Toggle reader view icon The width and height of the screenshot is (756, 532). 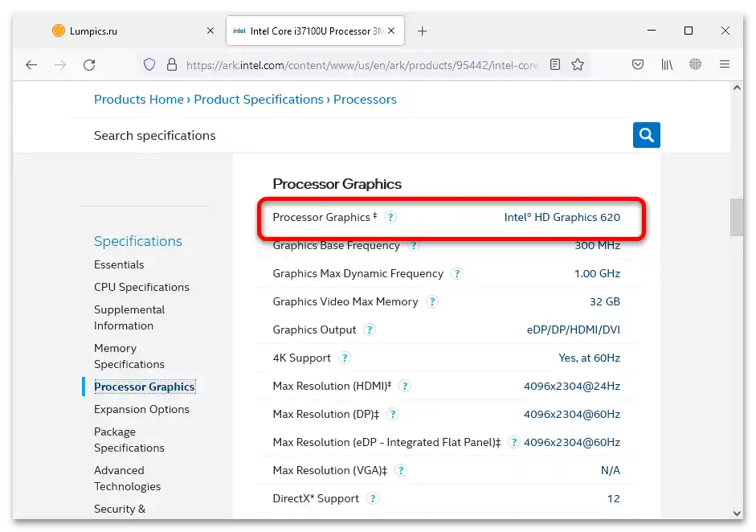pos(555,64)
